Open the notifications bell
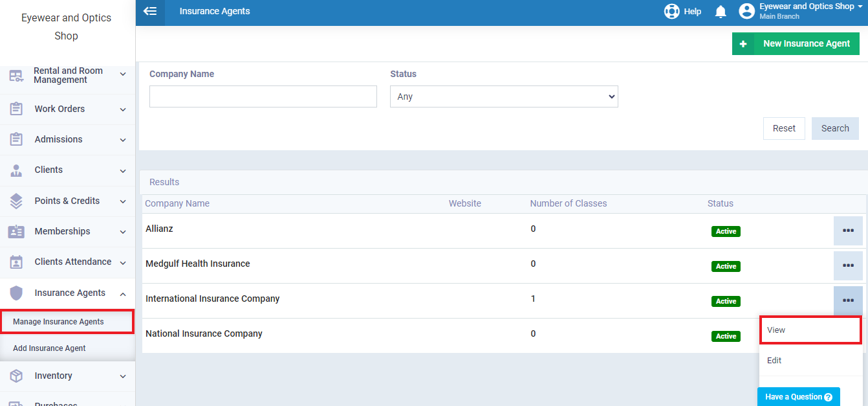This screenshot has height=406, width=868. pyautogui.click(x=721, y=12)
